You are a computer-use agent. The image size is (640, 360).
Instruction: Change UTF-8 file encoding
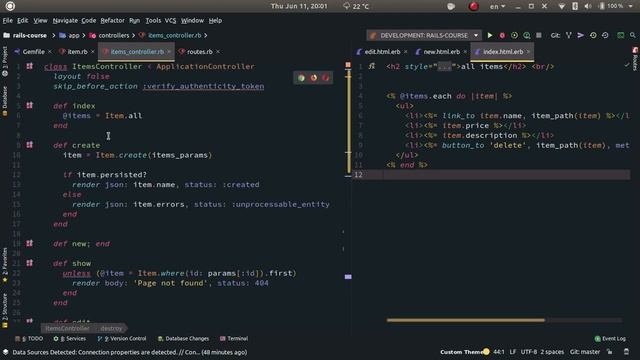pos(529,352)
